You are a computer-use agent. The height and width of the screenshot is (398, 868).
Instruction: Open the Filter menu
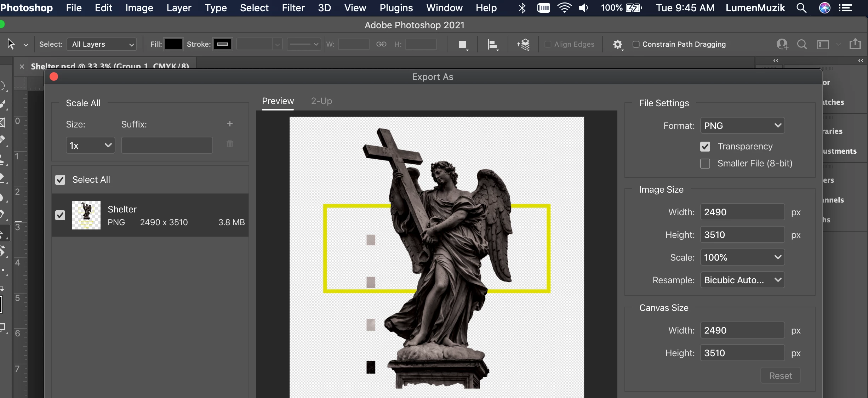pos(293,8)
